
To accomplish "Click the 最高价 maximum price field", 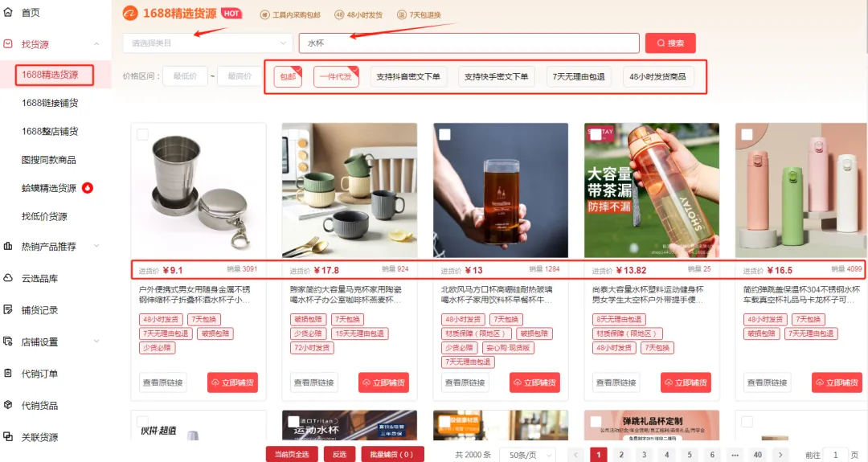I will 240,76.
